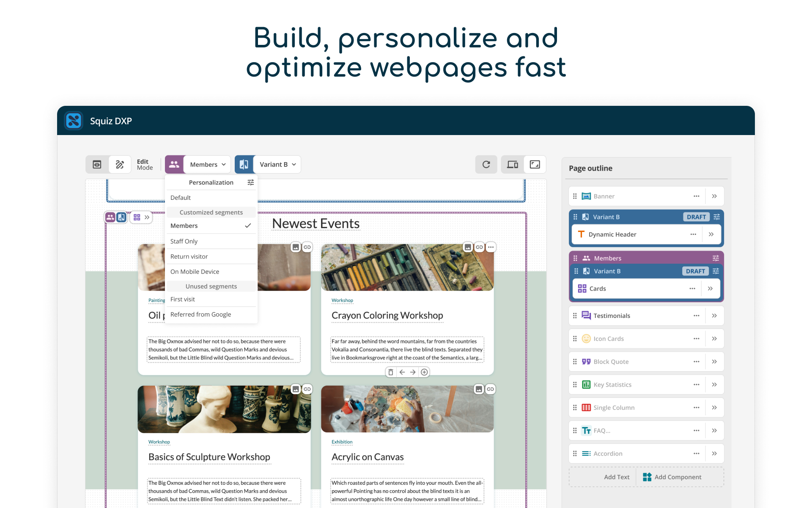Select the On Mobile Device segment
The height and width of the screenshot is (508, 812).
point(195,271)
